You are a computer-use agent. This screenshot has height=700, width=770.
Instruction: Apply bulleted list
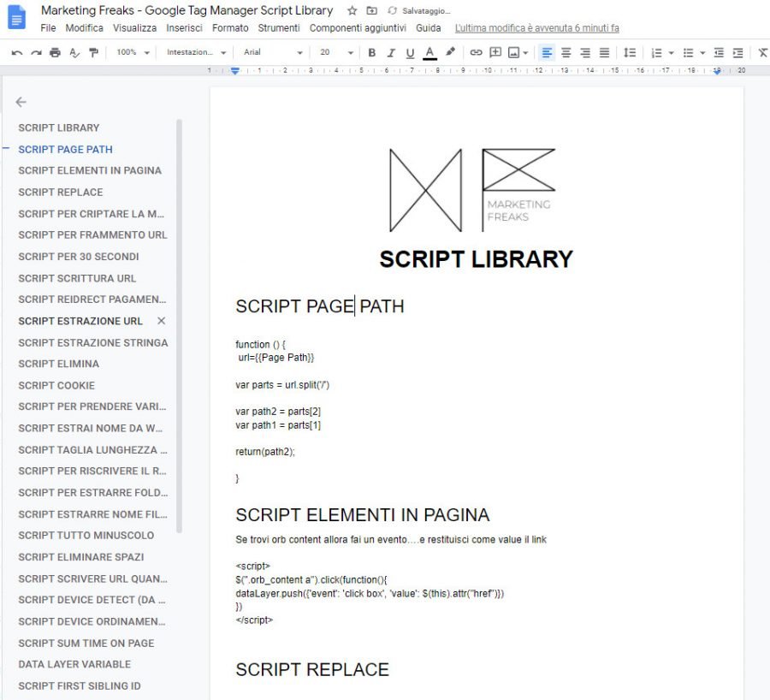click(689, 53)
